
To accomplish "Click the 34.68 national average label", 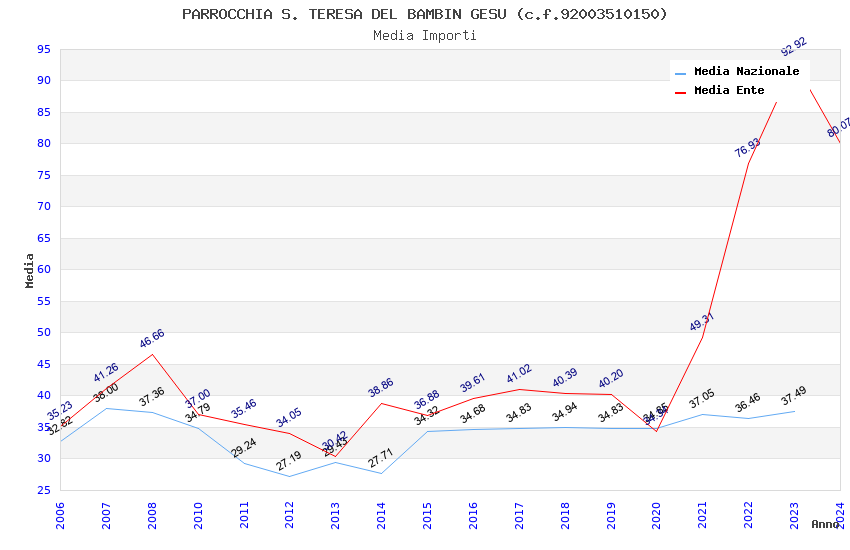I will 472,414.
